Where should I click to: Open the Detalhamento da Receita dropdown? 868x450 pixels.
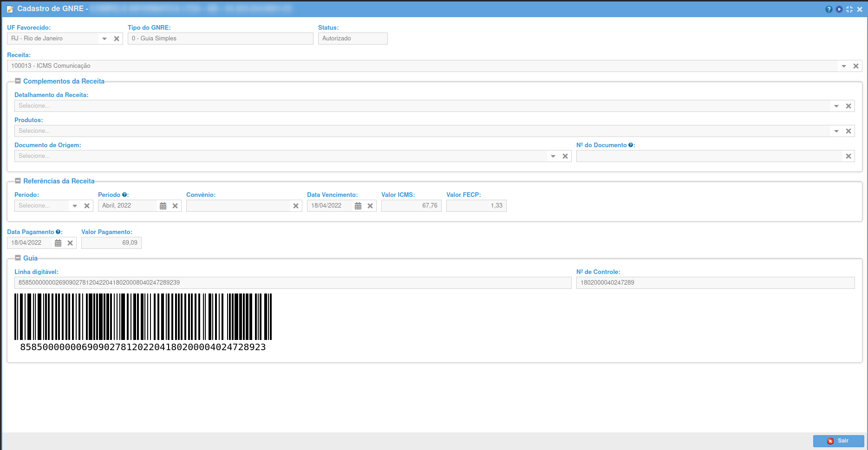tap(836, 106)
